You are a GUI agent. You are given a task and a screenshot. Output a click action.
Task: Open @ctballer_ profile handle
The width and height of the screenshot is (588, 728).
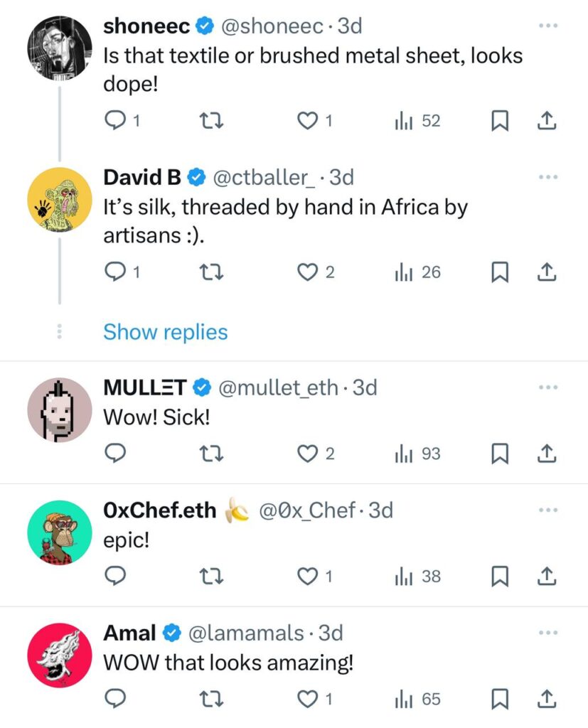coord(264,177)
